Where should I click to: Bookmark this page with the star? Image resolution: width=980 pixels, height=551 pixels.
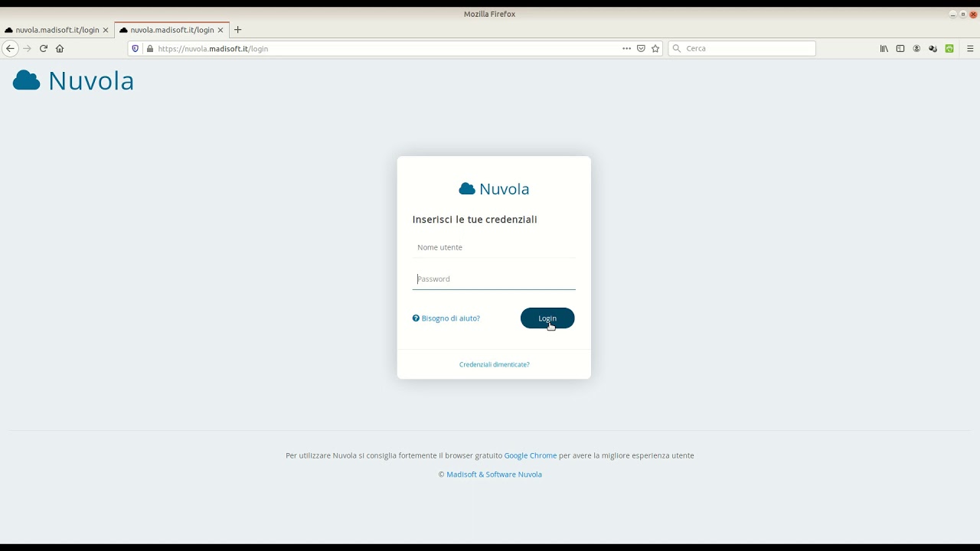point(655,48)
